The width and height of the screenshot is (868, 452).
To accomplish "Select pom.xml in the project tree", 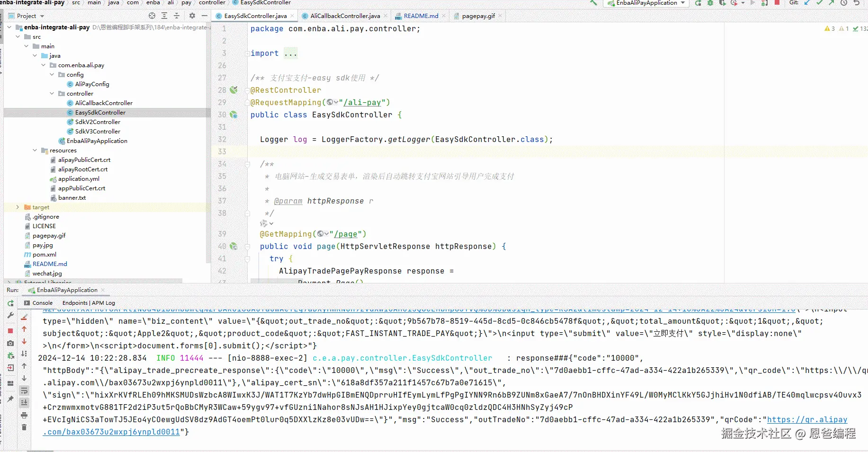I will tap(45, 254).
